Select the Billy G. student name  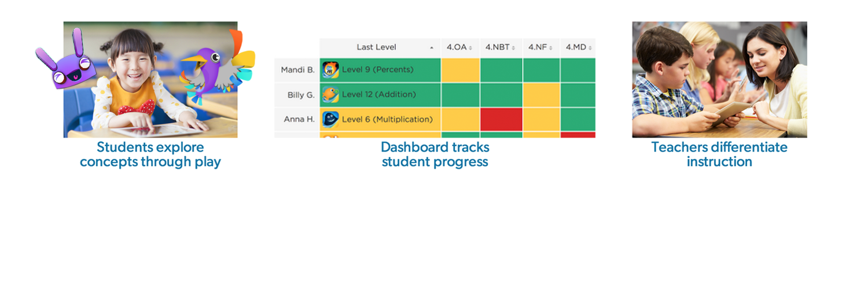(x=301, y=95)
